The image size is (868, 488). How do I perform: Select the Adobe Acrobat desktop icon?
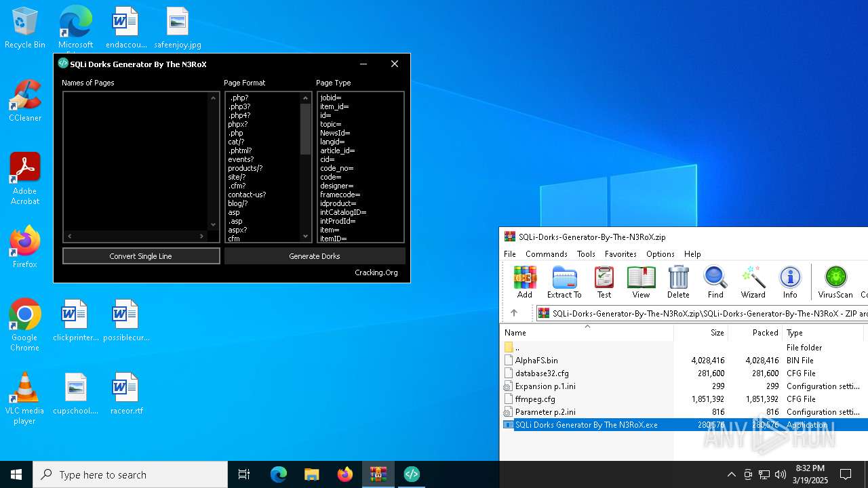25,179
